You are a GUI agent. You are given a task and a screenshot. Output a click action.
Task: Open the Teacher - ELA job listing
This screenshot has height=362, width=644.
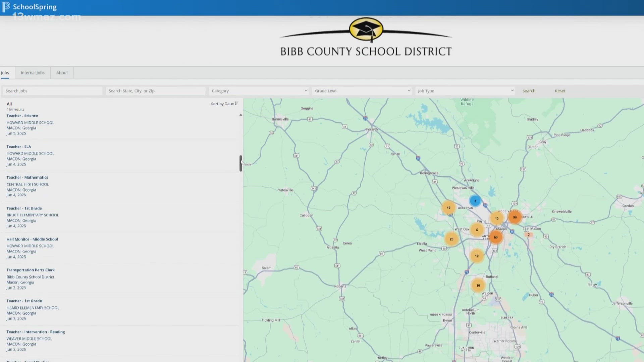tap(19, 147)
